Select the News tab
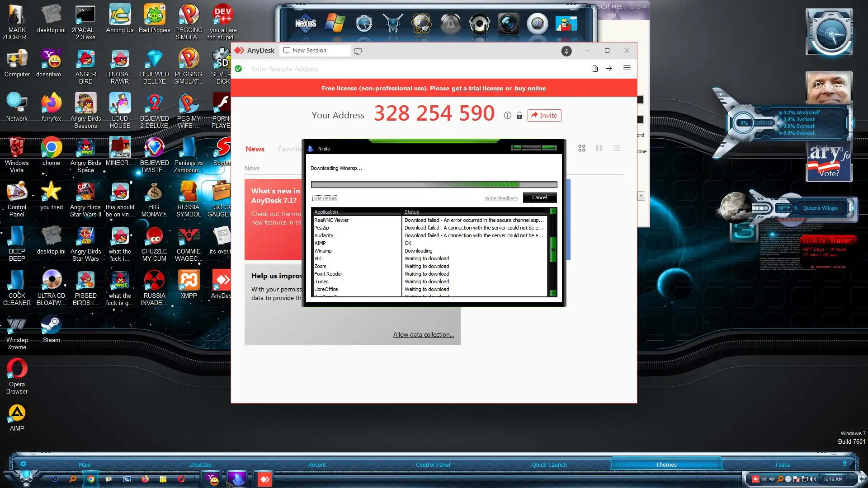Screen dimensions: 868x488 click(x=255, y=149)
